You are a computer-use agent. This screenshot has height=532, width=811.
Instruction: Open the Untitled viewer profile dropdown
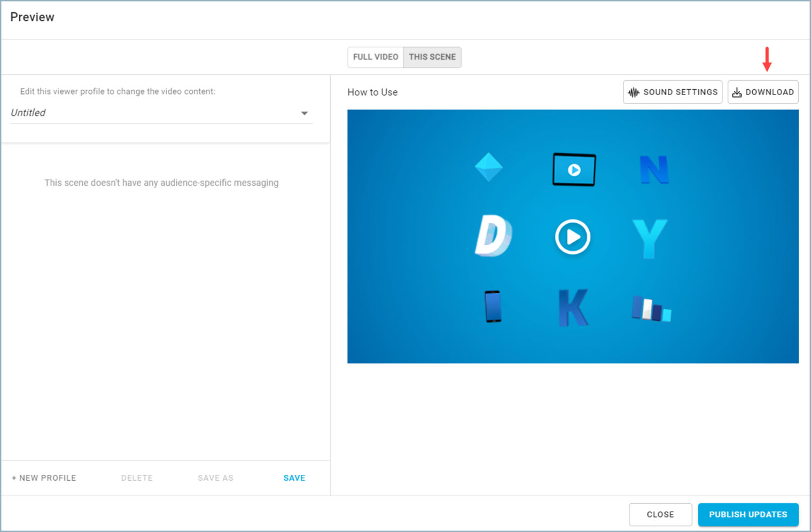click(161, 113)
